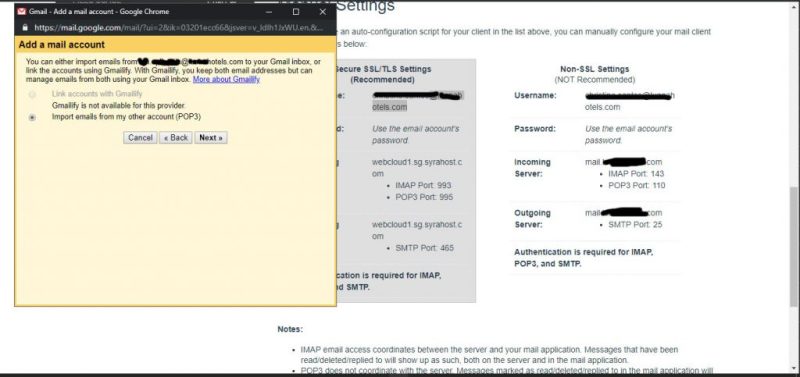This screenshot has height=377, width=800.
Task: Click the Gmail icon in the popup title bar
Action: tap(21, 11)
